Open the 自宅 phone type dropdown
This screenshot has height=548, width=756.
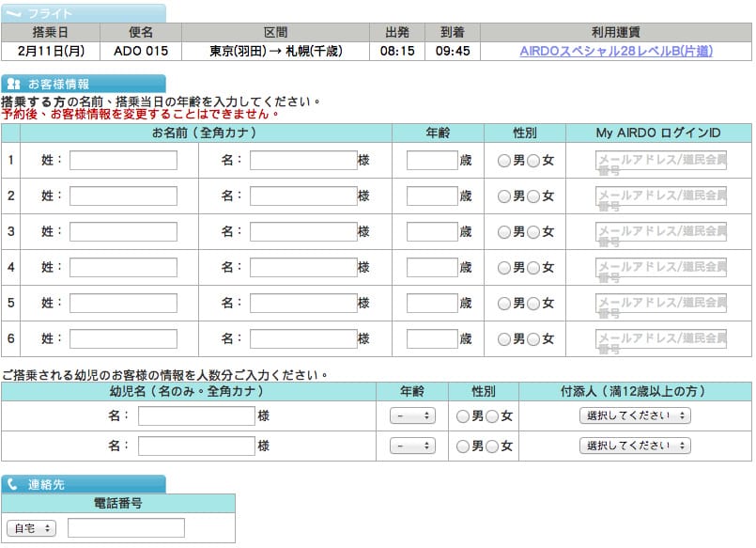(30, 527)
